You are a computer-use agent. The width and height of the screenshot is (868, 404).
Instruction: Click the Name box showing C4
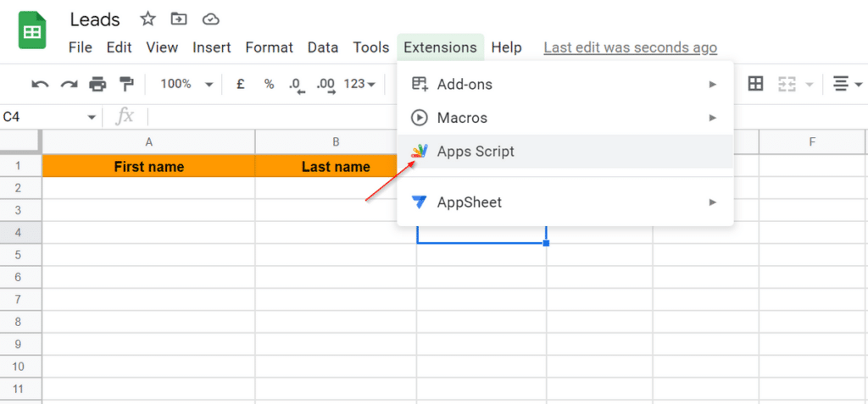[x=42, y=117]
